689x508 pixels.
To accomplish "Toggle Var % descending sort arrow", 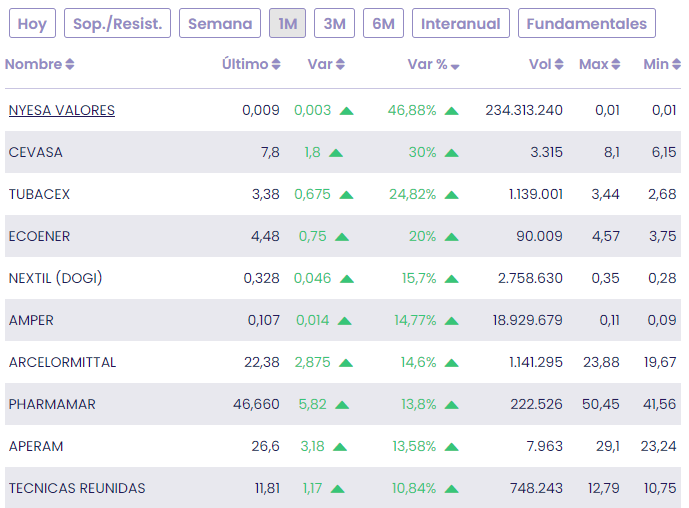I will 455,66.
